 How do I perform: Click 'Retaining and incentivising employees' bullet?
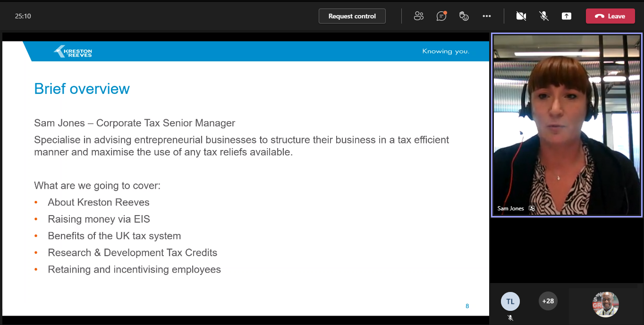[x=135, y=270]
